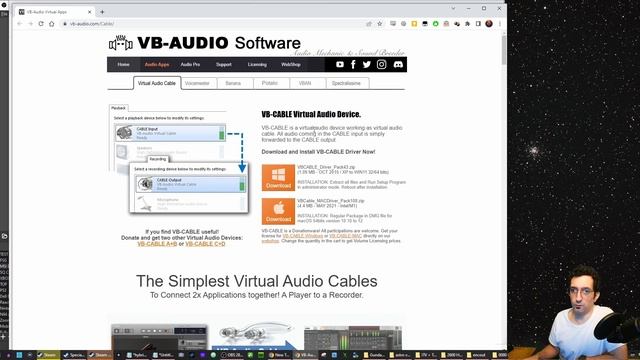Select the Virtual Audio Cable tab

click(x=157, y=83)
